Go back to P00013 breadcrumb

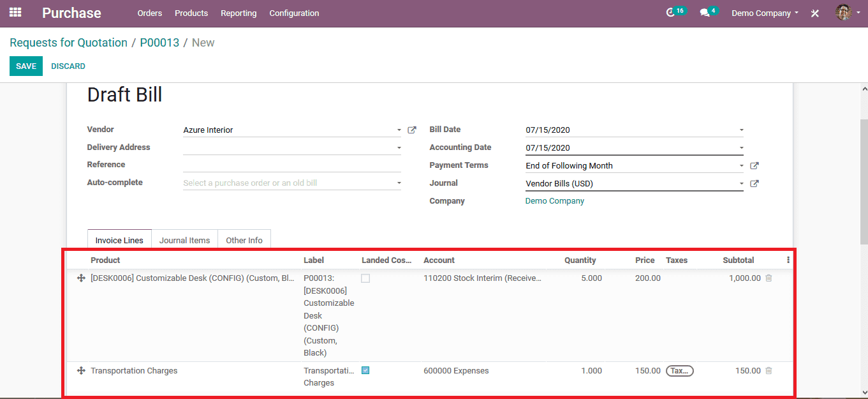(x=159, y=43)
